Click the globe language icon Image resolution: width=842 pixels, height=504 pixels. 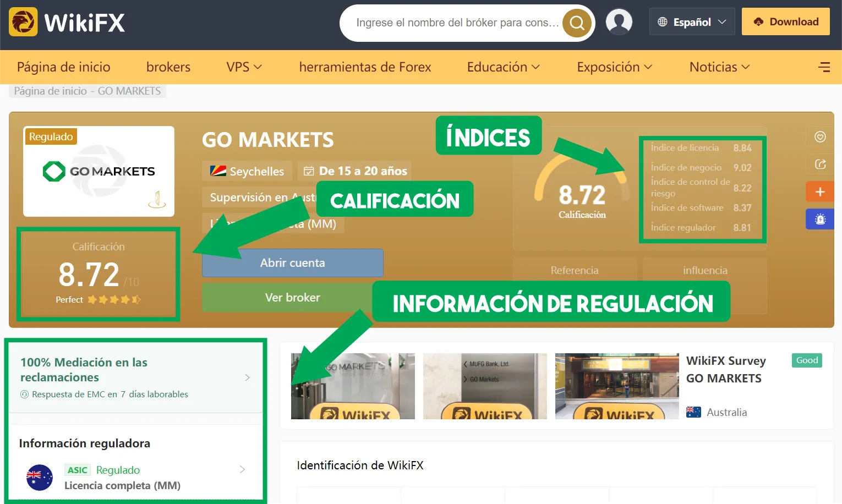[x=663, y=22]
